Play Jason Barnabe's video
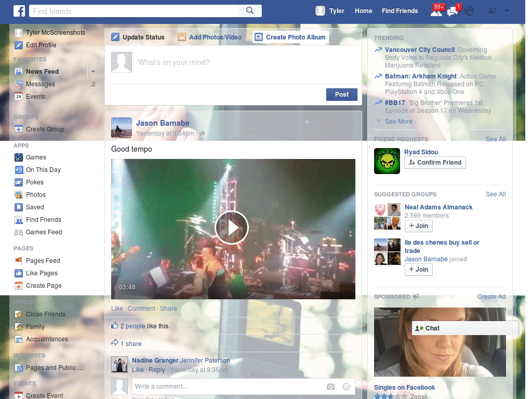This screenshot has width=532, height=399. point(232,228)
